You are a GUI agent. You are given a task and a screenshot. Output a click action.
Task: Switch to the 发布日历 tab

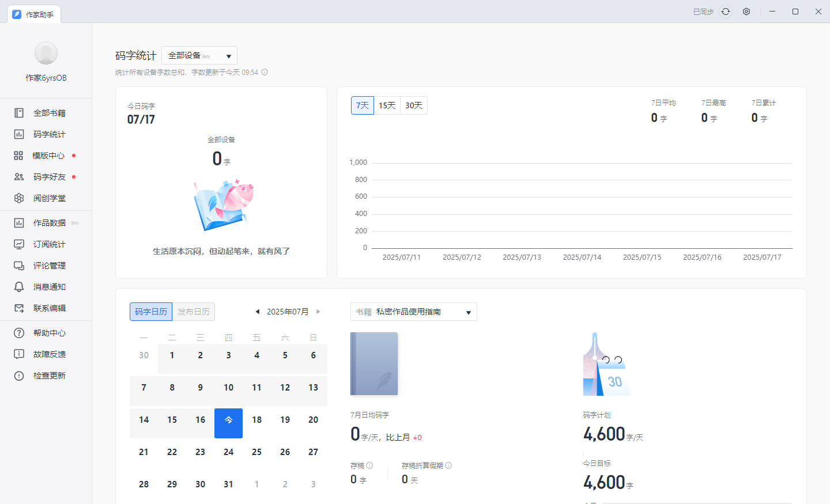pos(194,312)
